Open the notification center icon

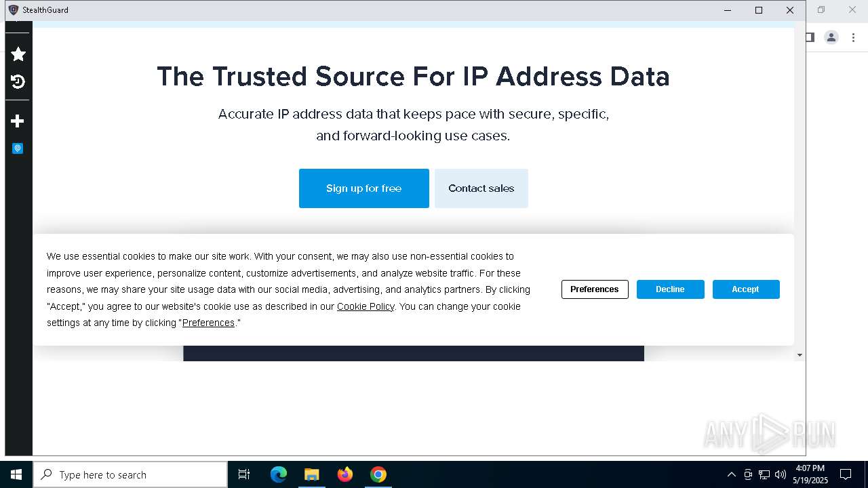click(846, 474)
